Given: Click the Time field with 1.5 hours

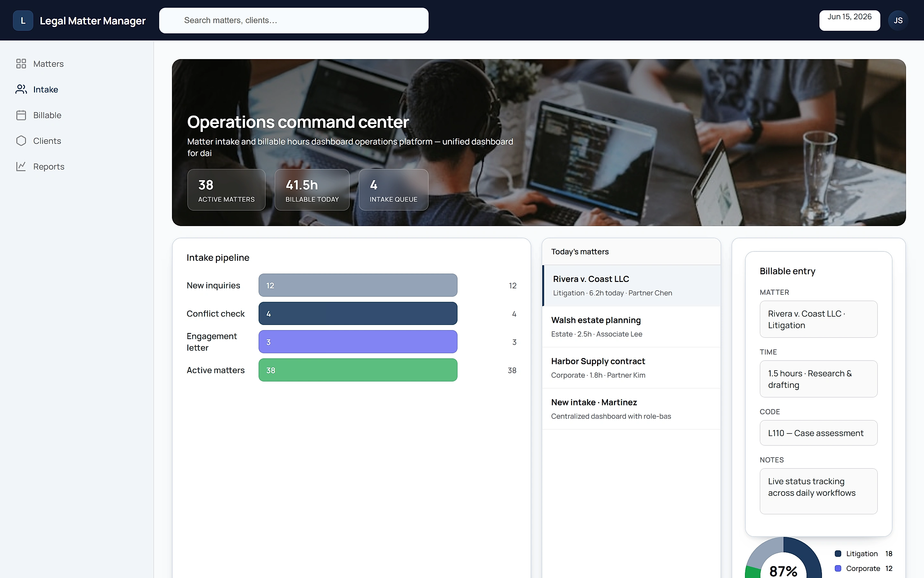Looking at the screenshot, I should 818,379.
